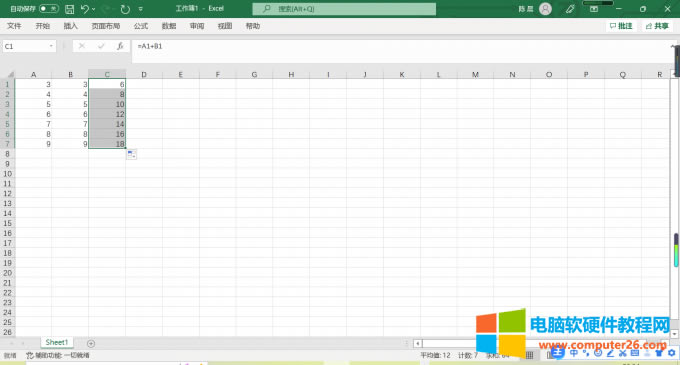Image resolution: width=680 pixels, height=365 pixels.
Task: Click the 共享 share button
Action: 657,26
